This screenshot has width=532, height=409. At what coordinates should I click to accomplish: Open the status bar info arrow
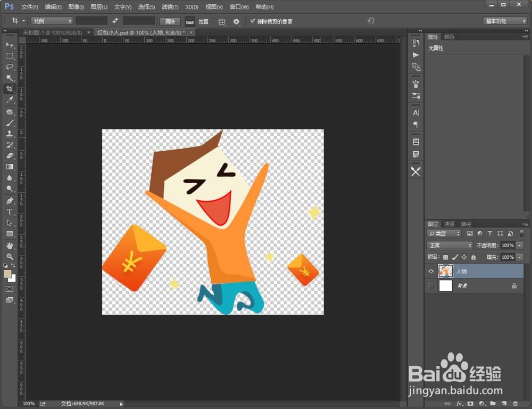[x=121, y=404]
